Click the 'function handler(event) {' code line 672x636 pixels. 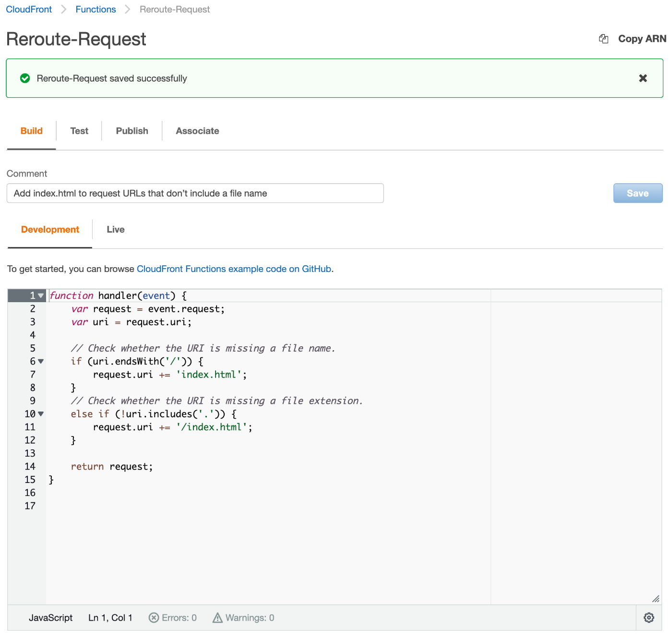point(118,295)
